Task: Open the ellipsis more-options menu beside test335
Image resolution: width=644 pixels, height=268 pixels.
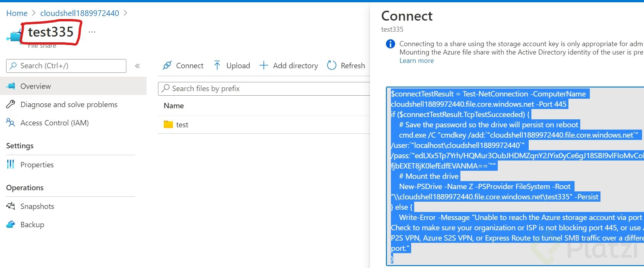Action: (92, 32)
